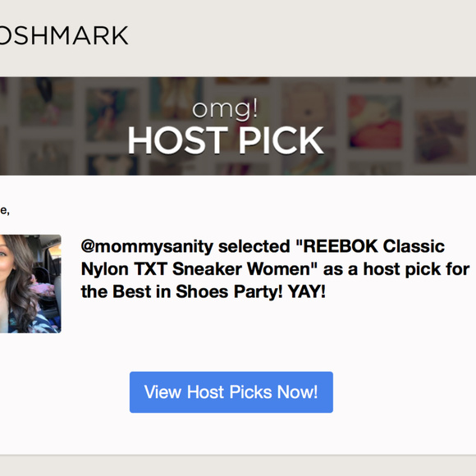
Task: Click the View Host Picks Now! button
Action: click(231, 392)
